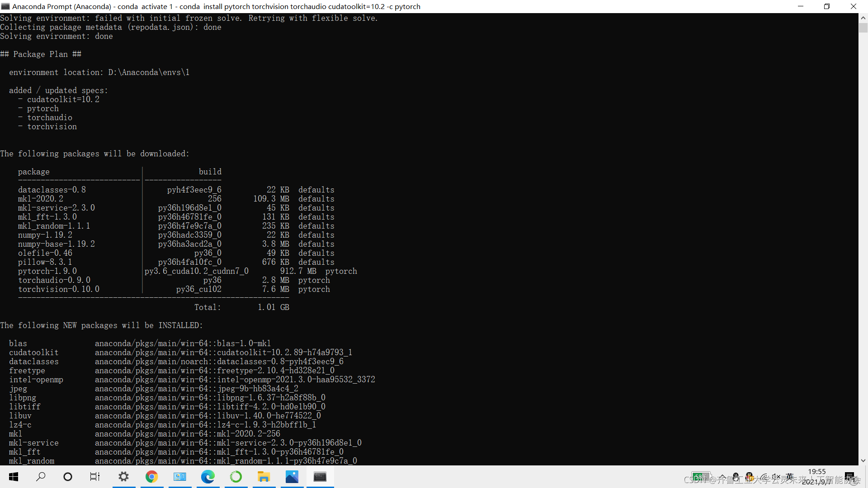Click the taskbar search magnifier icon
The image size is (868, 488).
tap(41, 477)
